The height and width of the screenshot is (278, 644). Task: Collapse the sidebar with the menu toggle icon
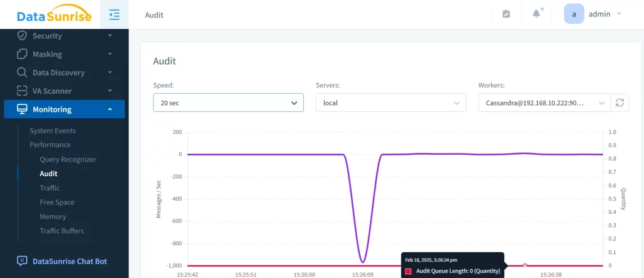(x=114, y=14)
